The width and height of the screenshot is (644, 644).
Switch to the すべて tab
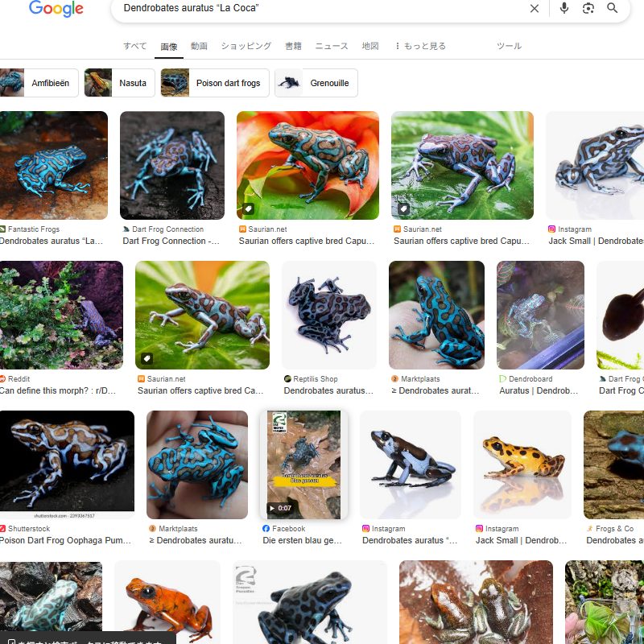tap(134, 46)
